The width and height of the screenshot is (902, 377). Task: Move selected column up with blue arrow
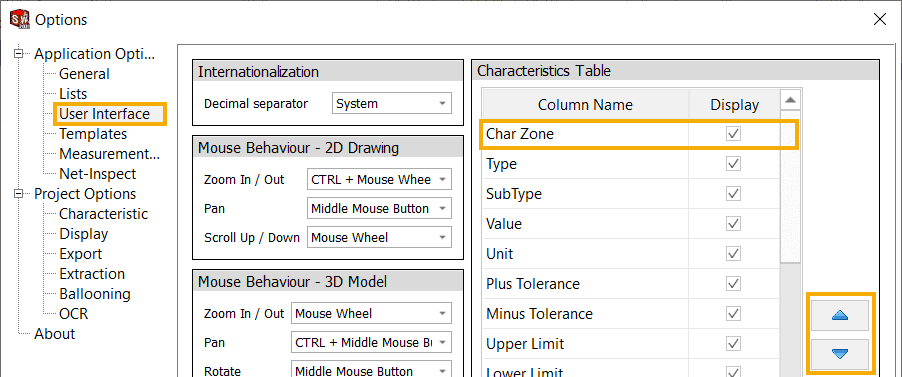click(839, 315)
